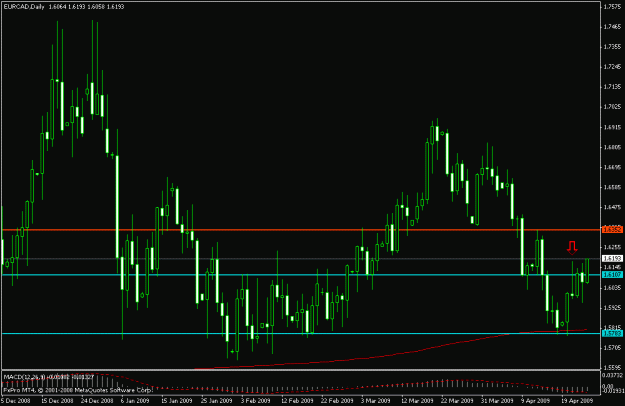The image size is (625, 406).
Task: Select the cyan 1.6107 price tag
Action: point(613,275)
